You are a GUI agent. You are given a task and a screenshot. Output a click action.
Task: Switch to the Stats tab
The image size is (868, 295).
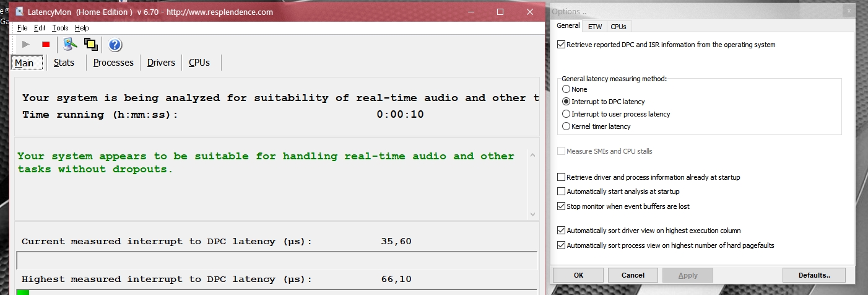point(64,63)
